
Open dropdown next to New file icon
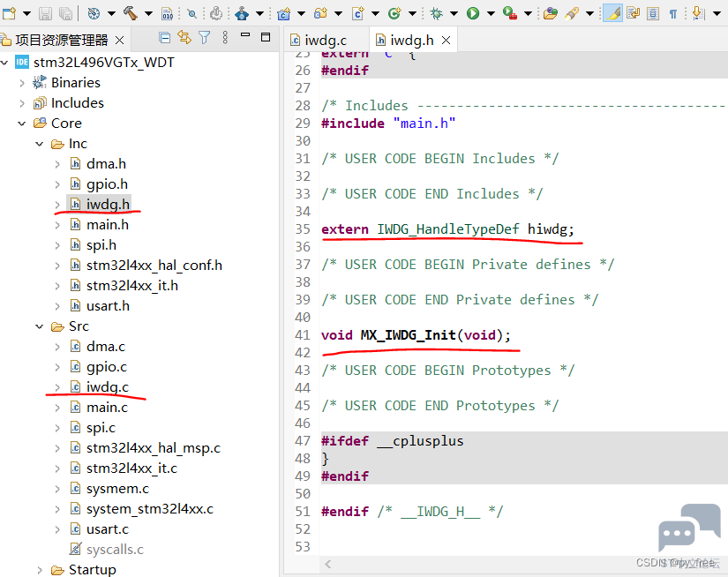tap(27, 14)
